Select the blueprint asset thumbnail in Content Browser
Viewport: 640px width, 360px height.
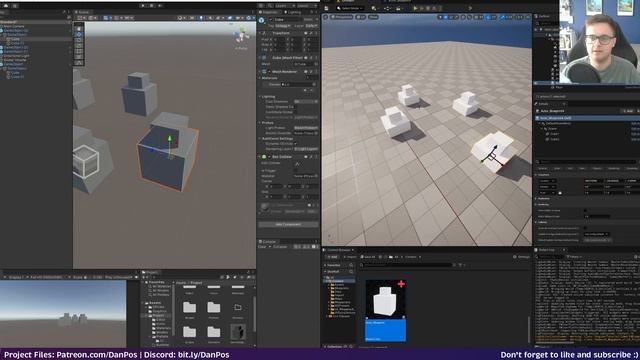pos(385,311)
